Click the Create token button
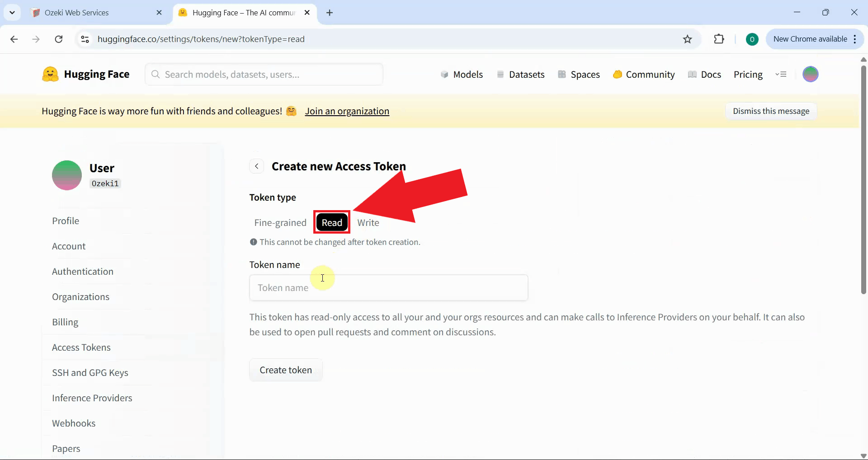868x460 pixels. tap(286, 370)
